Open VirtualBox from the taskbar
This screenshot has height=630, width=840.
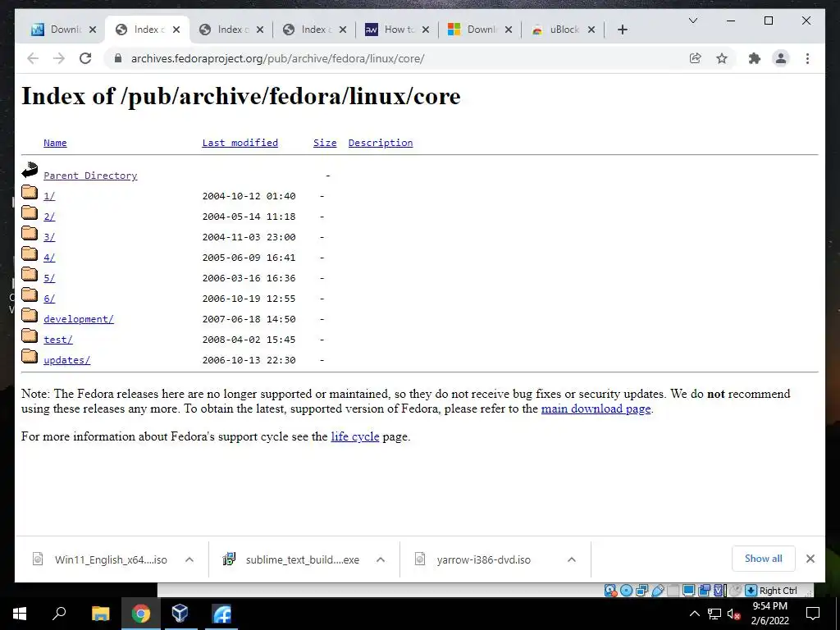pyautogui.click(x=180, y=614)
